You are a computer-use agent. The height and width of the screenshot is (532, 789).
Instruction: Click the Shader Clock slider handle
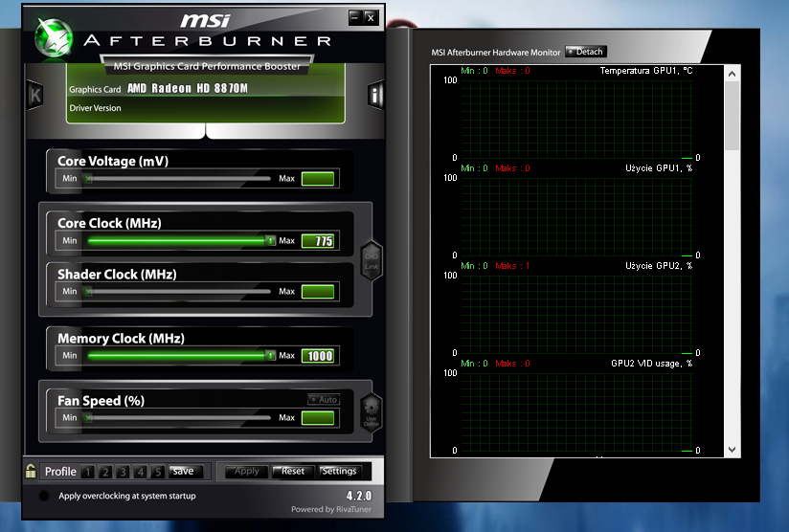coord(88,291)
